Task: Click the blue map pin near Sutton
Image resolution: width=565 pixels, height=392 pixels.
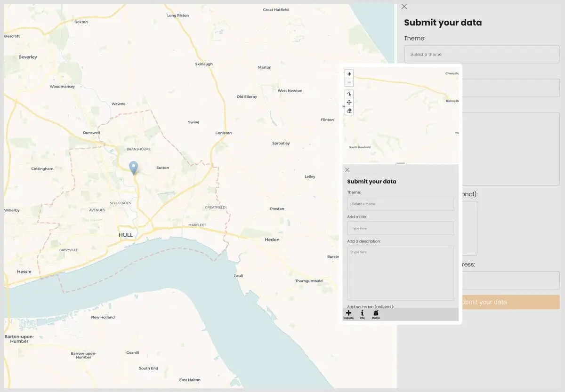Action: [x=134, y=168]
